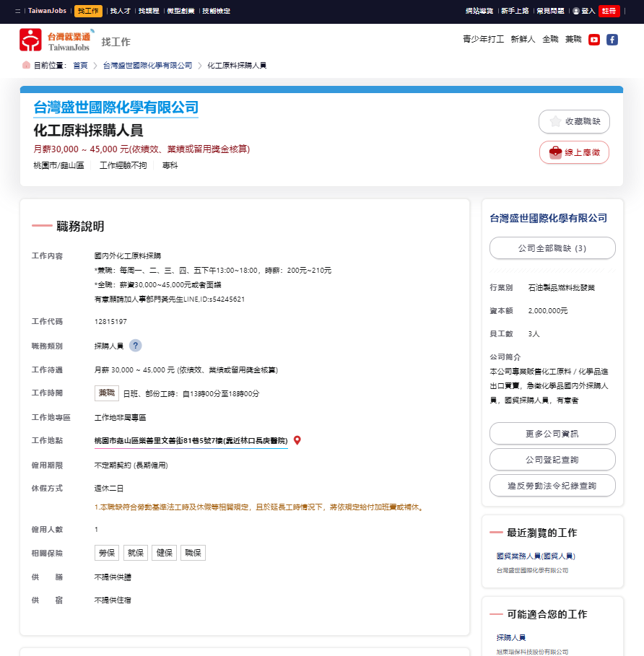Click capital value 2,000,000元

[548, 310]
